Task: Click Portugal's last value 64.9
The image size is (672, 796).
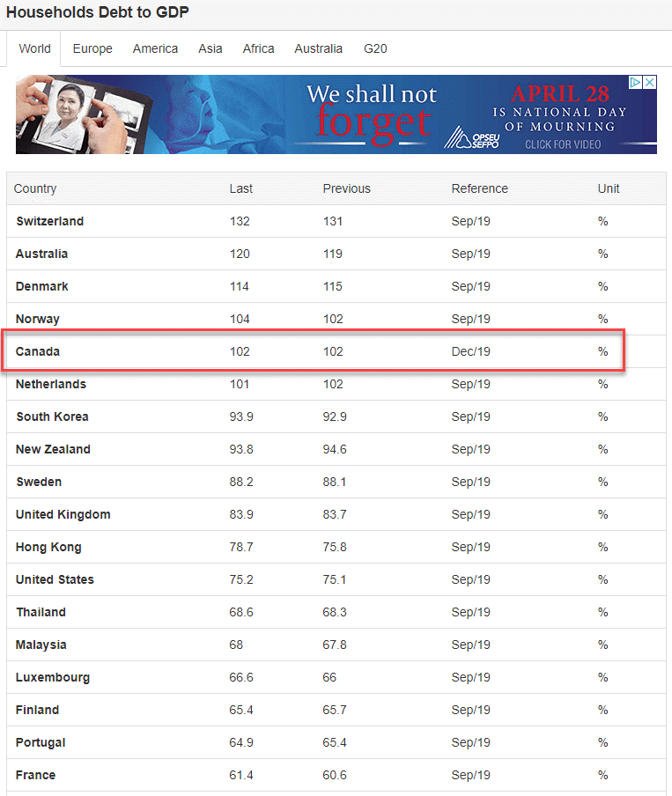Action: pos(241,742)
